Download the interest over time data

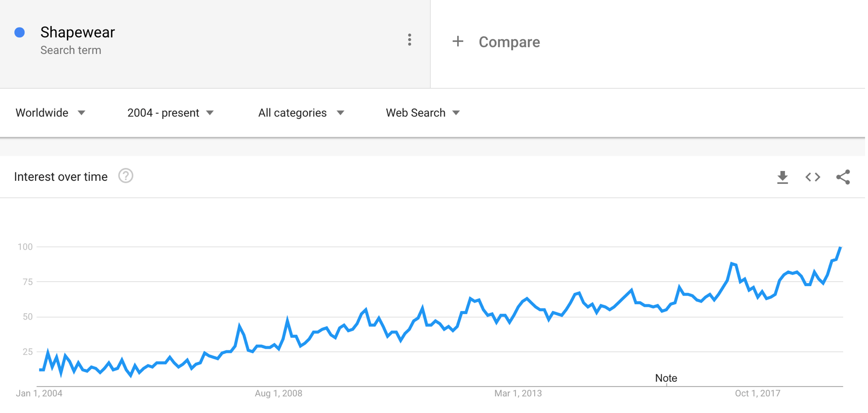[783, 177]
